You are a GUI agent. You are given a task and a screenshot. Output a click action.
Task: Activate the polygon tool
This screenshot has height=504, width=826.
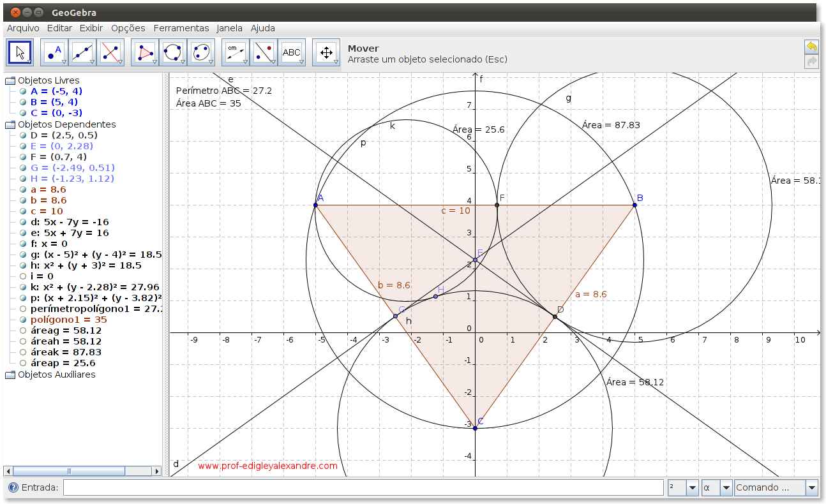(144, 52)
